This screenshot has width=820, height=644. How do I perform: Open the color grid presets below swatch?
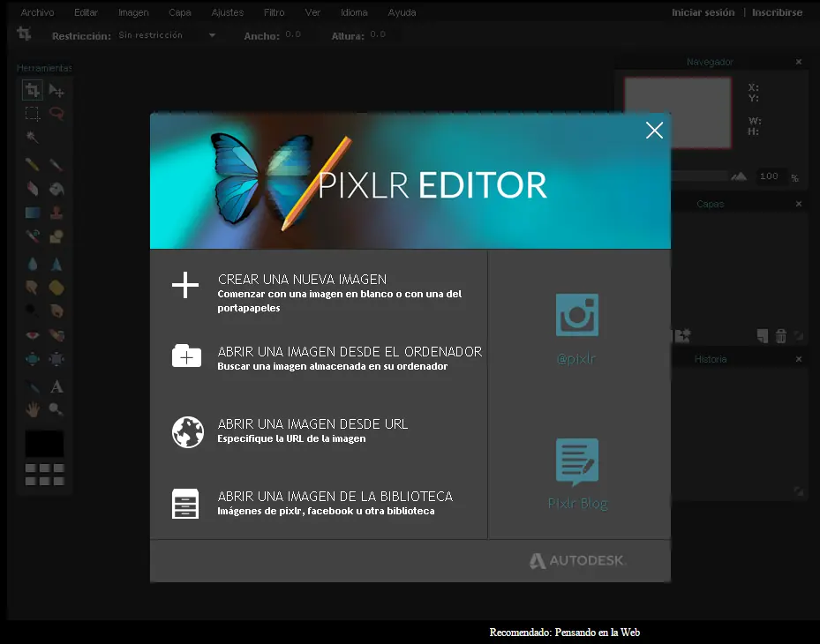point(44,475)
